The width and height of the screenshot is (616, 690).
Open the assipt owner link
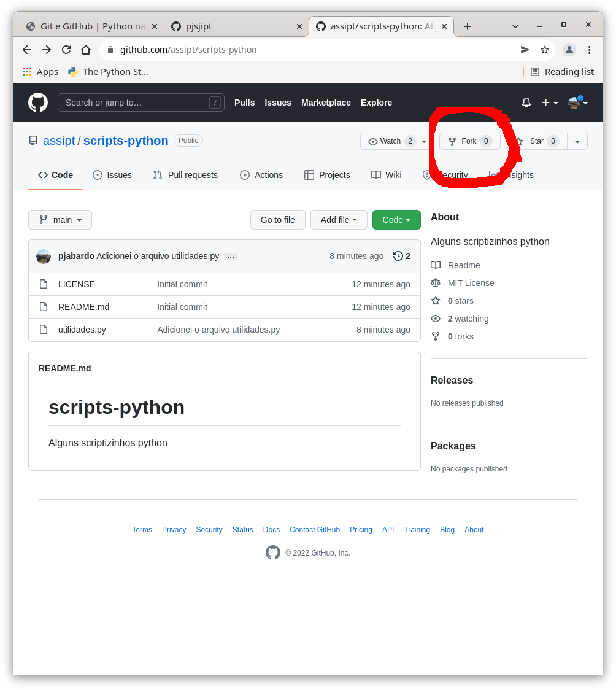(59, 141)
